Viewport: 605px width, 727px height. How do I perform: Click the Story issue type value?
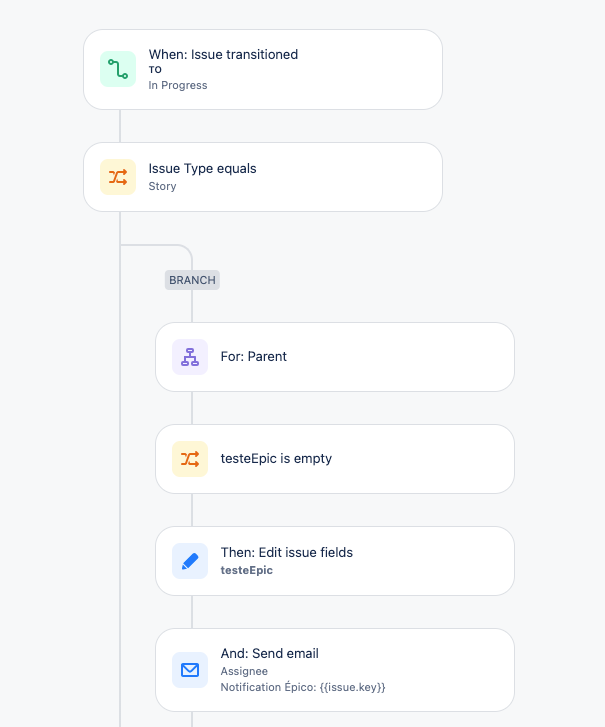coord(162,186)
